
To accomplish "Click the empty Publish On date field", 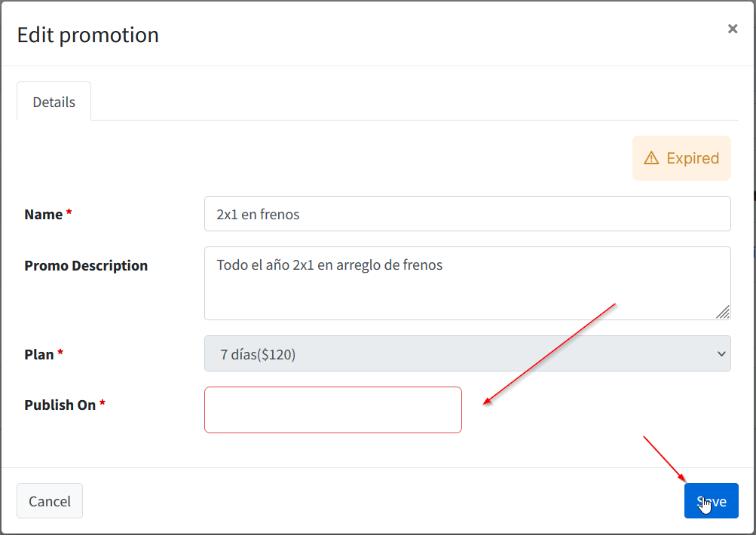I will click(332, 409).
